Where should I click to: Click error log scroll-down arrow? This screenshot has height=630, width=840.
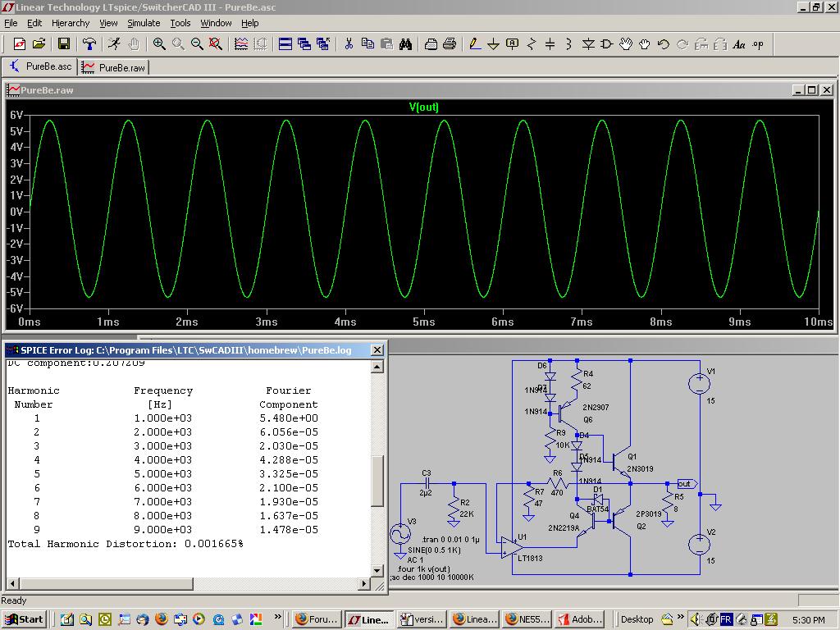point(377,569)
